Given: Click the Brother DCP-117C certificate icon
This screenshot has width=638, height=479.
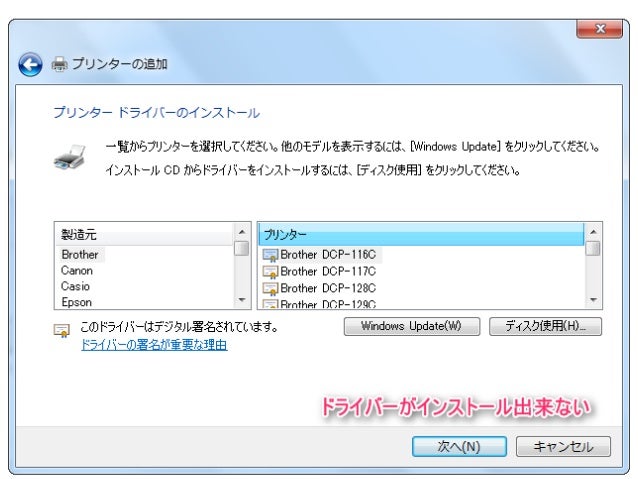Looking at the screenshot, I should [270, 272].
